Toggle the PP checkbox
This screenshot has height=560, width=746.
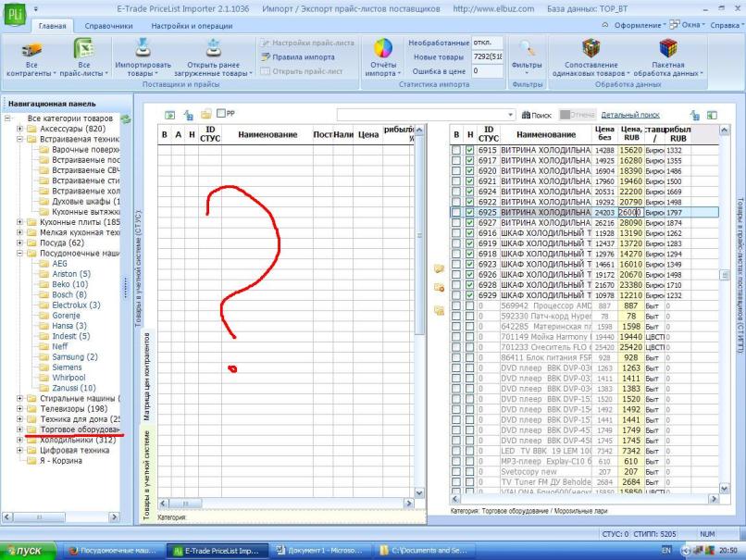221,113
